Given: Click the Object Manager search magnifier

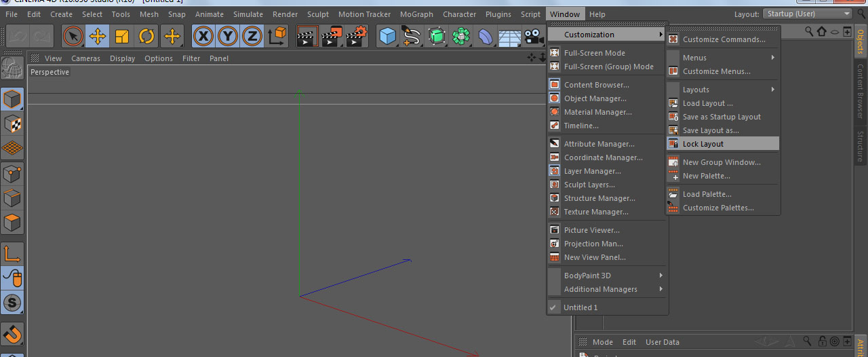Looking at the screenshot, I should pos(809,31).
